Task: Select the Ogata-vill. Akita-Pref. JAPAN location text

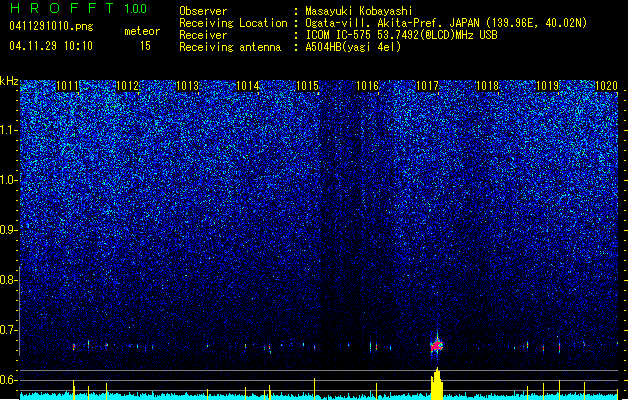Action: click(446, 23)
